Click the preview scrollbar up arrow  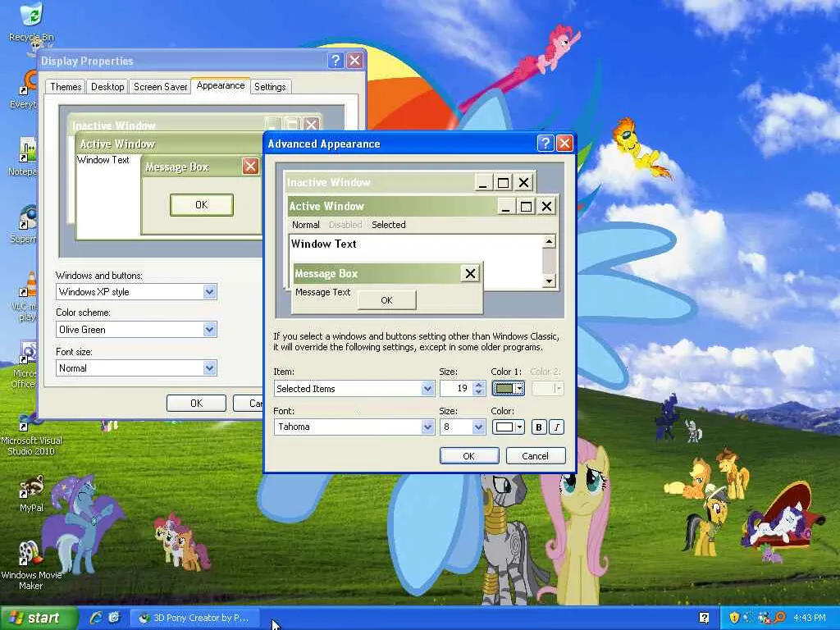[x=549, y=242]
